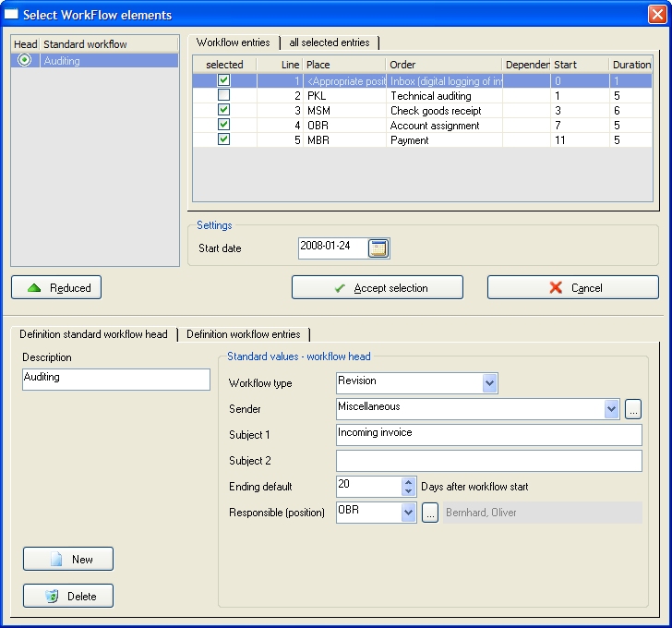Screen dimensions: 672x628
Task: Click the Subject 1 field
Action: tap(489, 435)
